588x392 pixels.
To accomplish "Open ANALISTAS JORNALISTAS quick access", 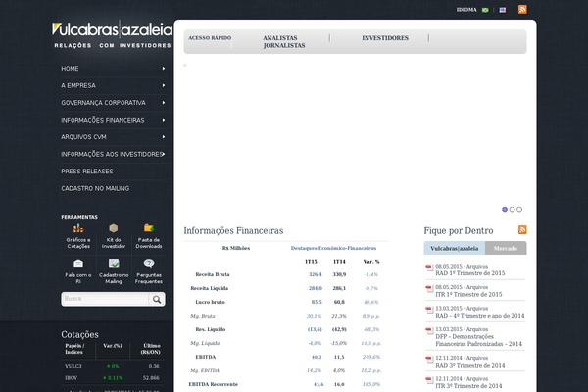I will tap(284, 41).
